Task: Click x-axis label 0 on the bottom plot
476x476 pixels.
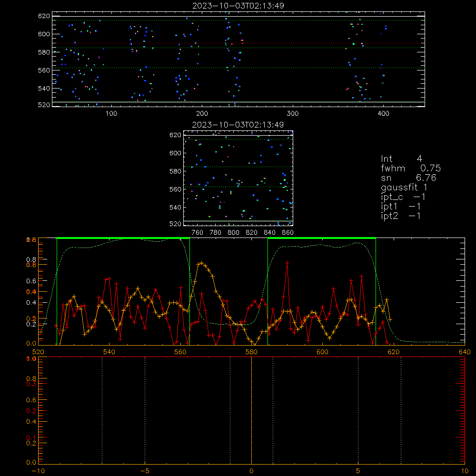Action: pos(251,471)
